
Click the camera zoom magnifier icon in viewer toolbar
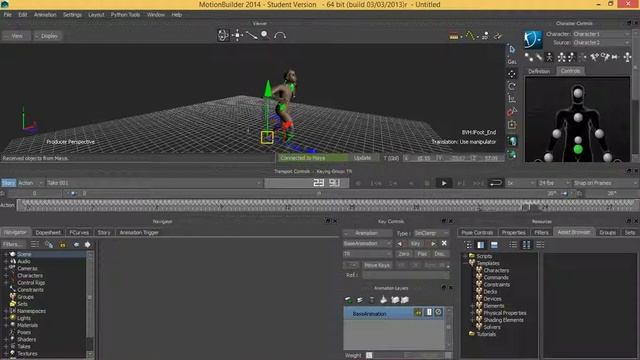click(x=265, y=36)
